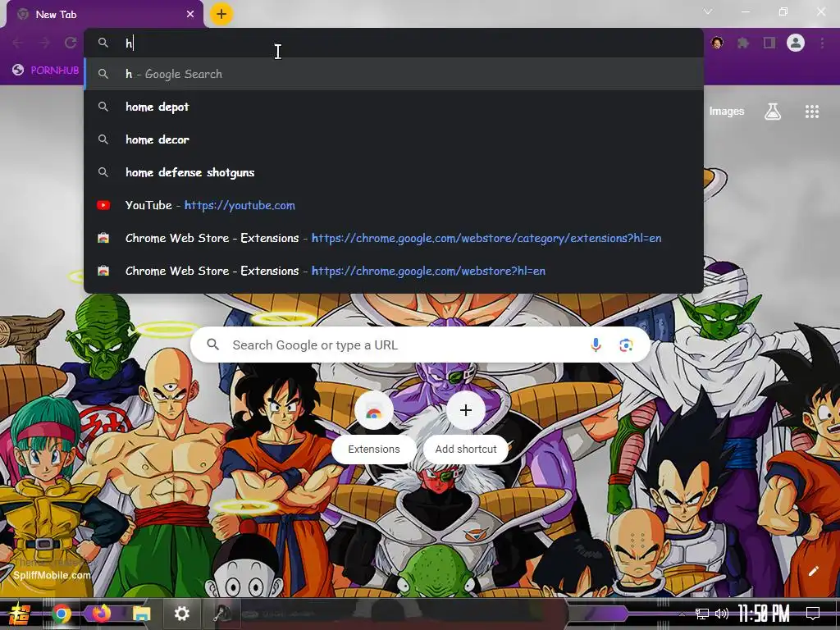This screenshot has height=630, width=840.
Task: Open Settings gear from the taskbar
Action: click(x=181, y=614)
